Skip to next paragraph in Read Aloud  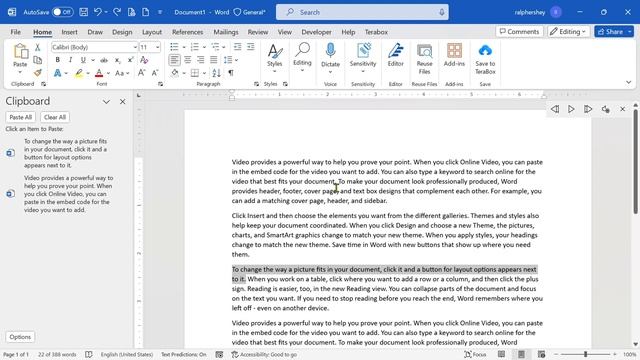point(588,109)
